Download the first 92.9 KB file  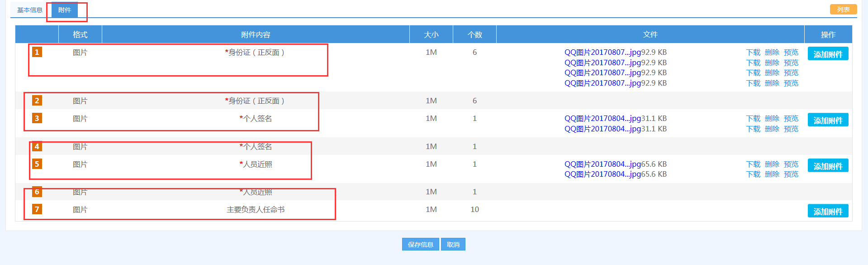(753, 53)
